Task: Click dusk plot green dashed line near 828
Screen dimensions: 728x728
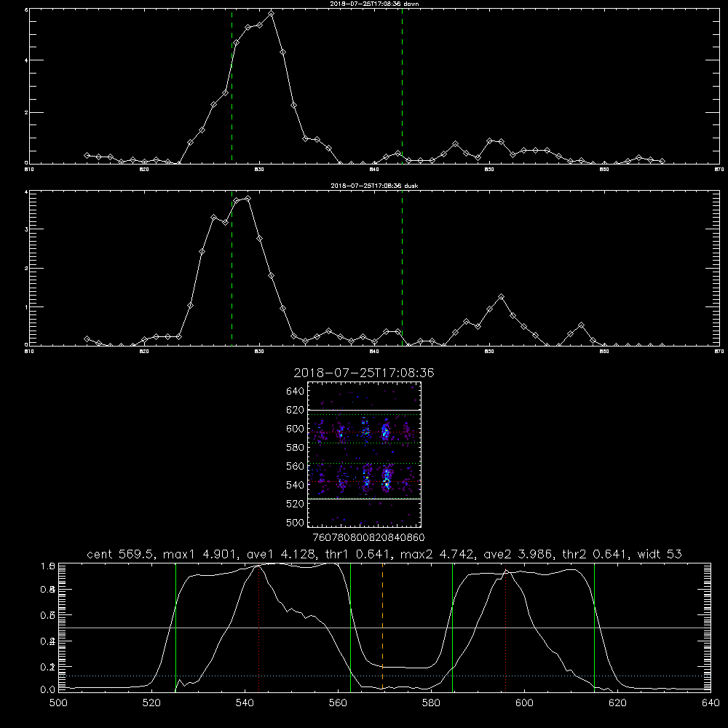Action: (x=232, y=269)
